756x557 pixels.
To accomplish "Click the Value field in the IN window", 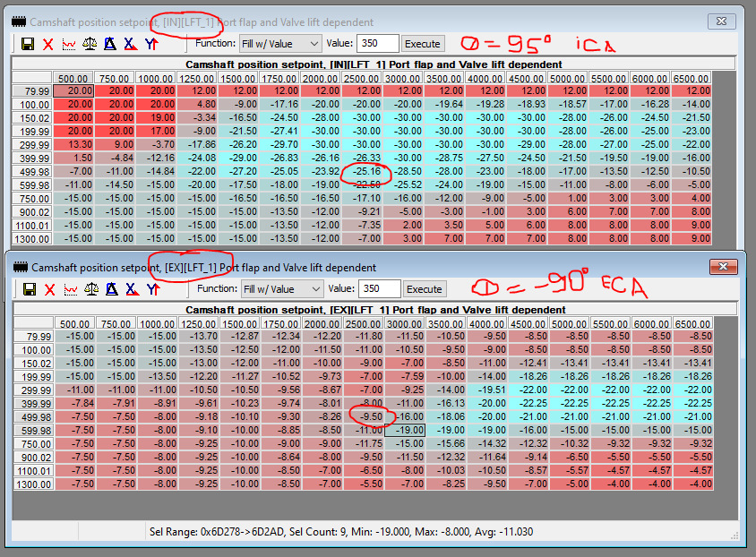I will click(x=377, y=43).
